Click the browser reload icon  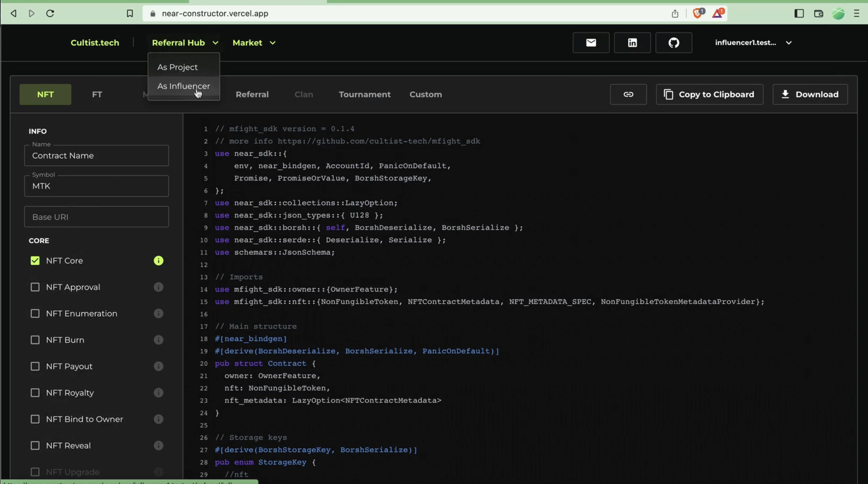pos(50,14)
